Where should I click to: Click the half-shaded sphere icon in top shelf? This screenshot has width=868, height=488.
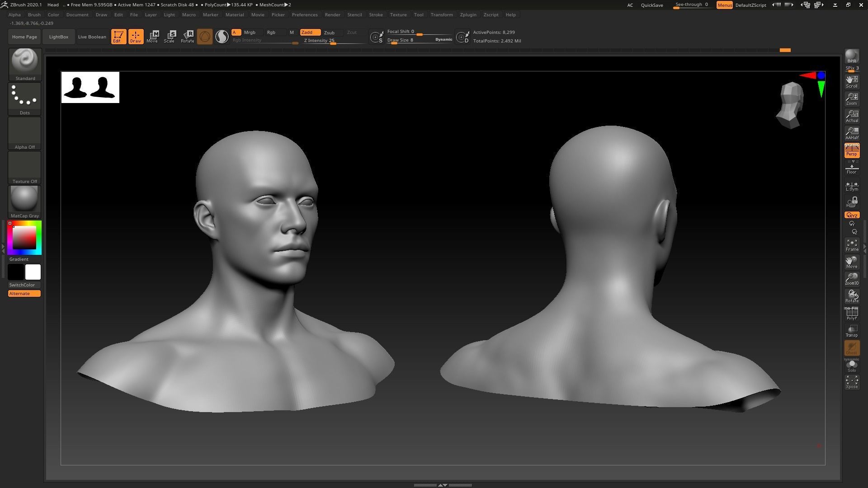tap(222, 37)
